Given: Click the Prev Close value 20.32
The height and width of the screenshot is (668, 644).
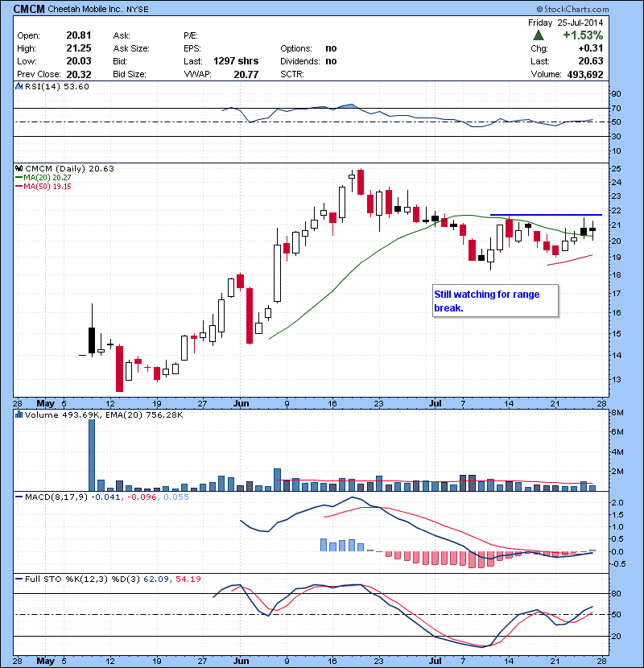Looking at the screenshot, I should 79,74.
